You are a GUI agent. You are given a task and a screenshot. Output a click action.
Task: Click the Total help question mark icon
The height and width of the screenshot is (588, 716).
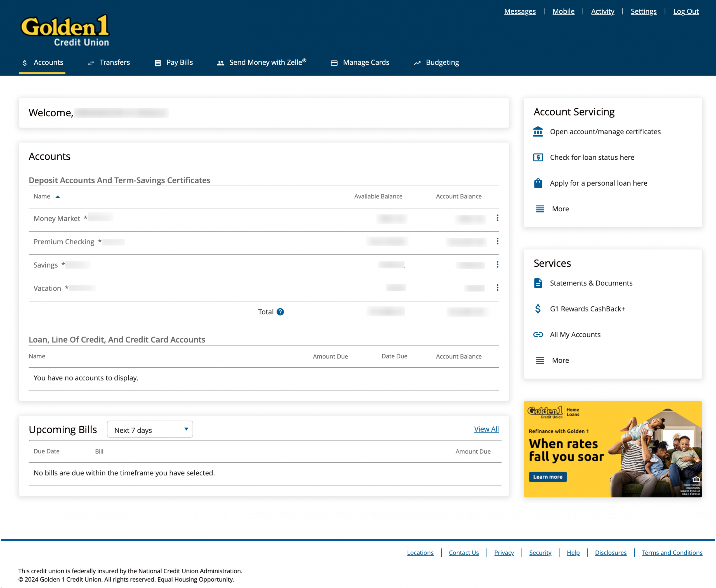tap(280, 311)
